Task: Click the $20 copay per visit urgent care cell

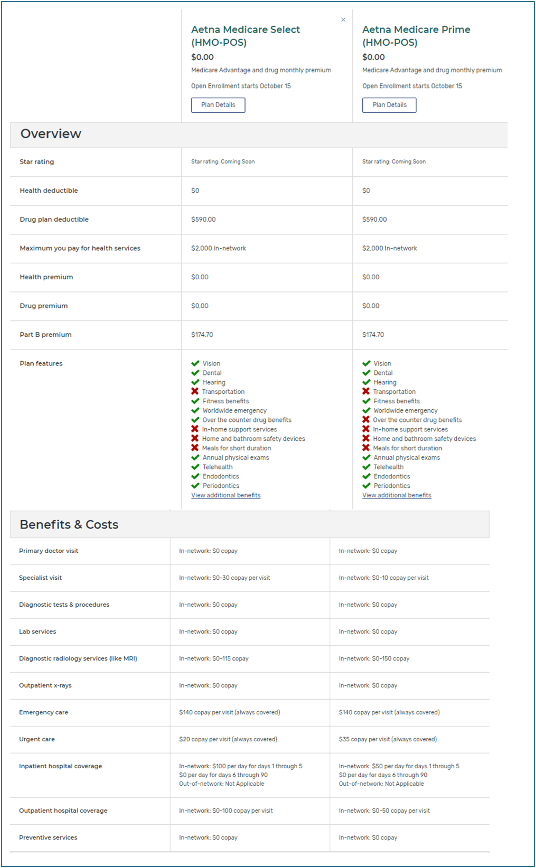Action: [228, 739]
